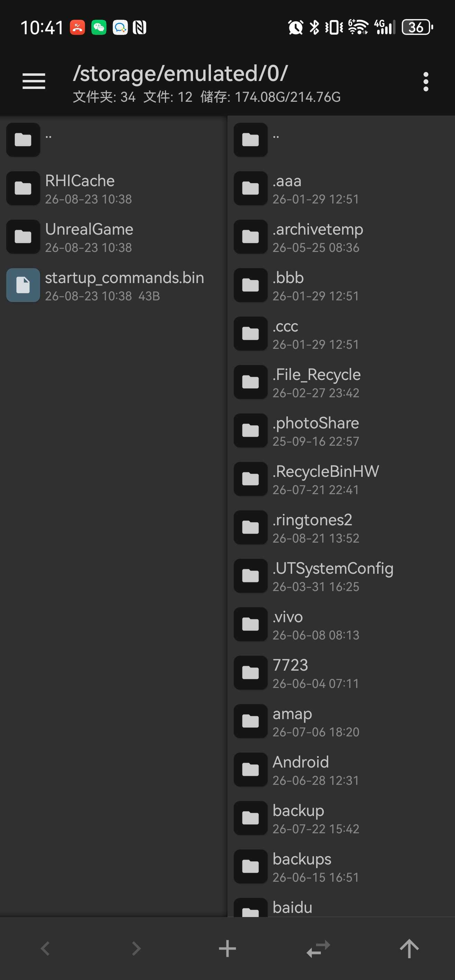This screenshot has width=455, height=980.
Task: Select the path /storage/emulated/0/ title
Action: (180, 73)
